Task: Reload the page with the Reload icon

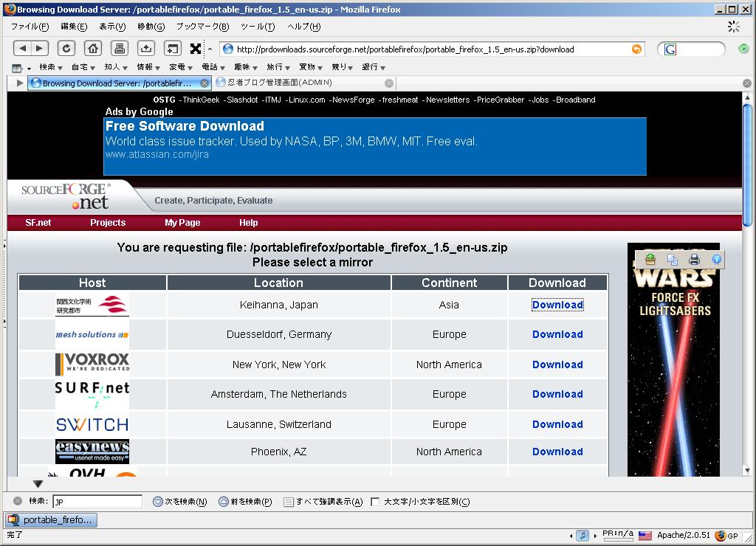Action: [66, 48]
